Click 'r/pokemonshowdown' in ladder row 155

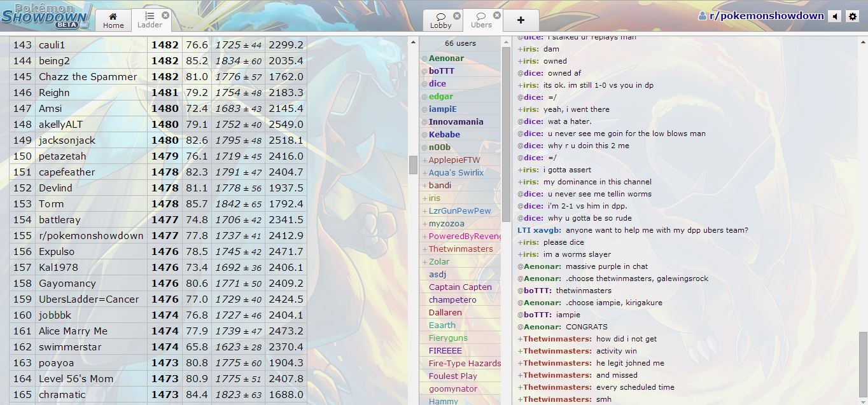tap(91, 236)
